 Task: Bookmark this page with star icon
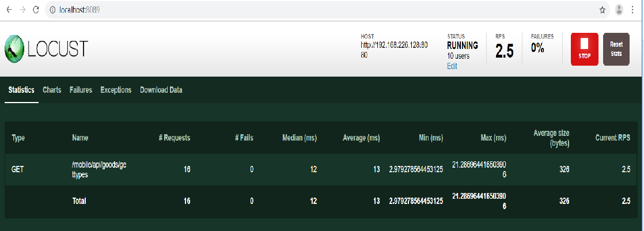[x=603, y=10]
